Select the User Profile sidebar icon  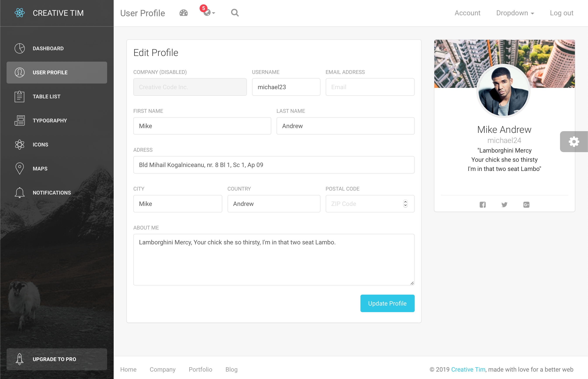coord(20,72)
